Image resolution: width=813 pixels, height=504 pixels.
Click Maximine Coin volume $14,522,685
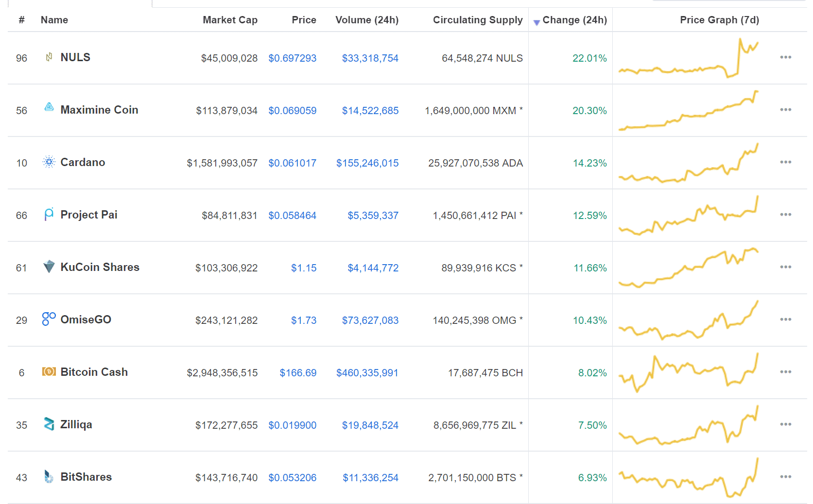pyautogui.click(x=370, y=111)
